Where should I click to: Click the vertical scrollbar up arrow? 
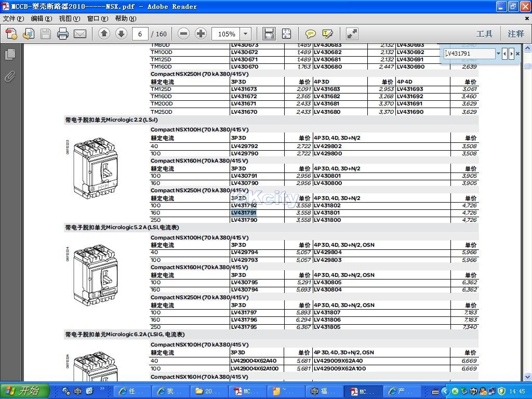tap(528, 48)
